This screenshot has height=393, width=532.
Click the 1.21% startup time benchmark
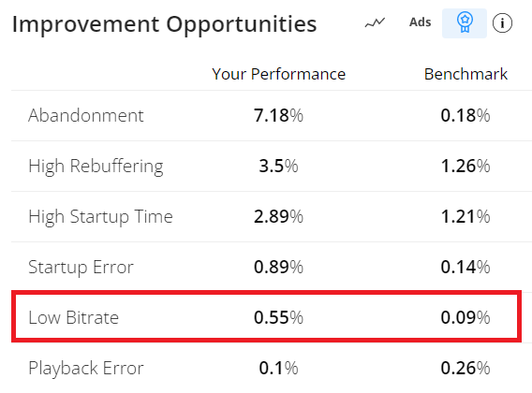pyautogui.click(x=465, y=216)
